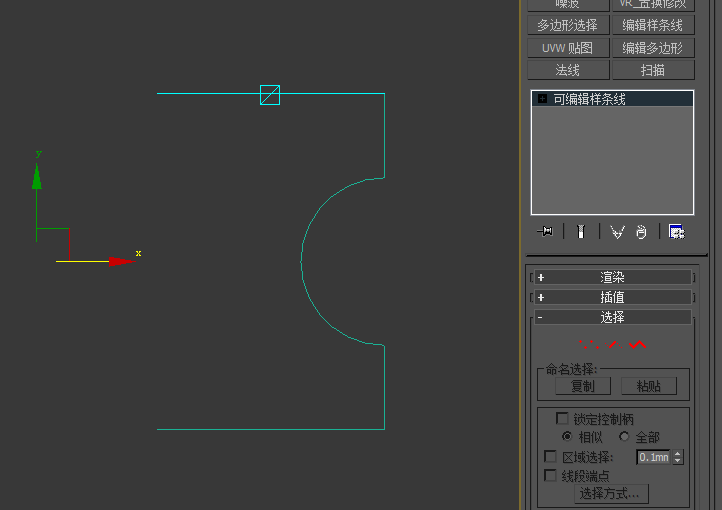Screen dimensions: 722x510
Task: Click the 多边形选择 modifier button
Action: [568, 25]
